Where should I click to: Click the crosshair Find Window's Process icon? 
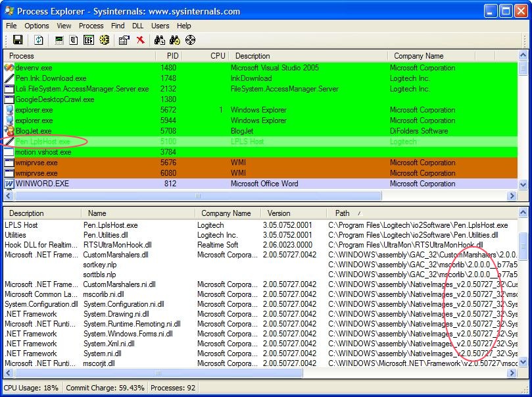point(190,40)
